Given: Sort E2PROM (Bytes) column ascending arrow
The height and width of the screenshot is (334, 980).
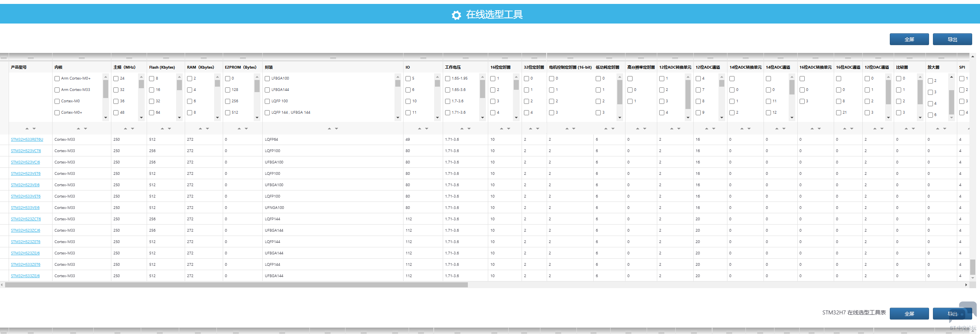Looking at the screenshot, I should 239,129.
